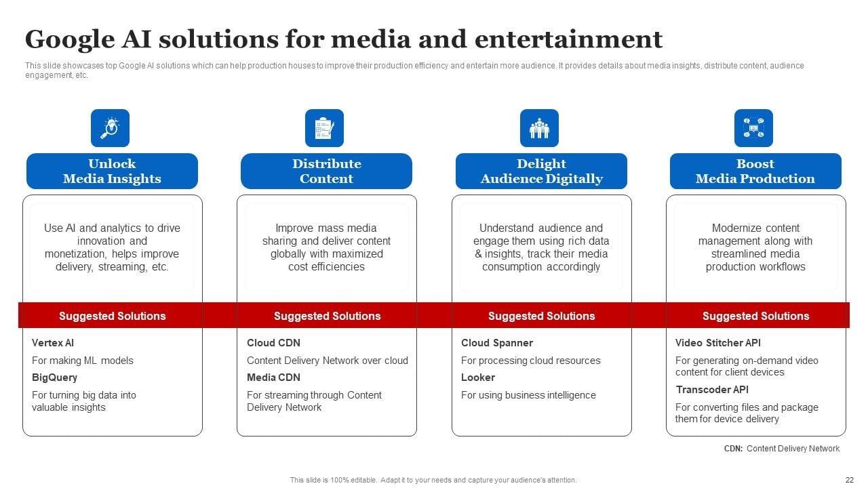Click Suggested Solutions above Vertex AI
The height and width of the screenshot is (488, 868).
coord(112,316)
